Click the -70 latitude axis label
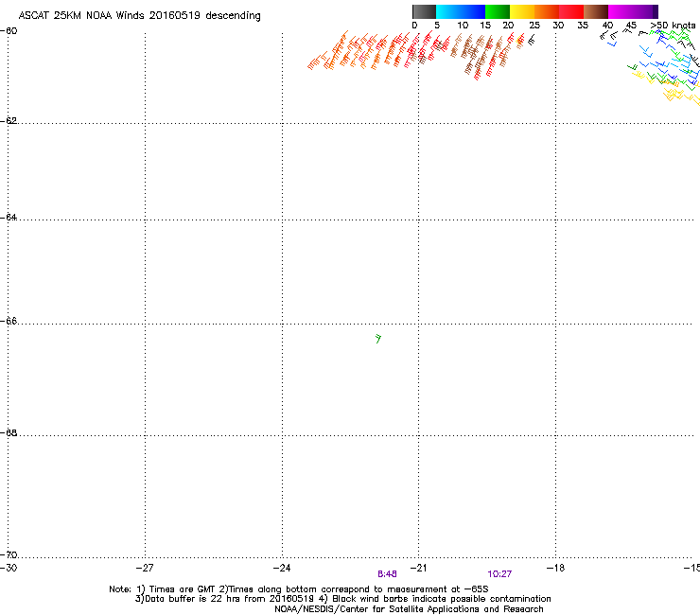Viewport: 700px width, 615px height. [9, 554]
